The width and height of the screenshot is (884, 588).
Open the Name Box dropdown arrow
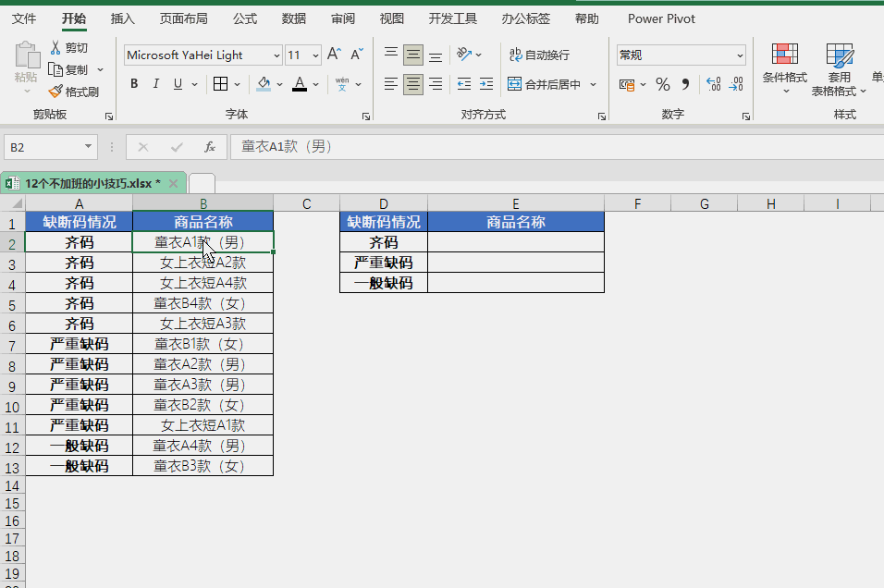89,147
